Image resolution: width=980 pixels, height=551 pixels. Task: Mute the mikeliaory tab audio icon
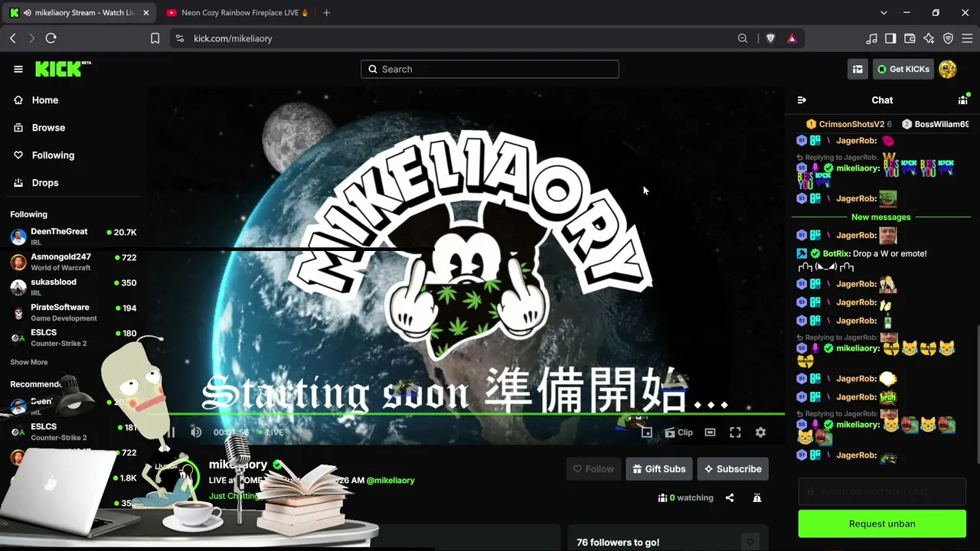28,13
